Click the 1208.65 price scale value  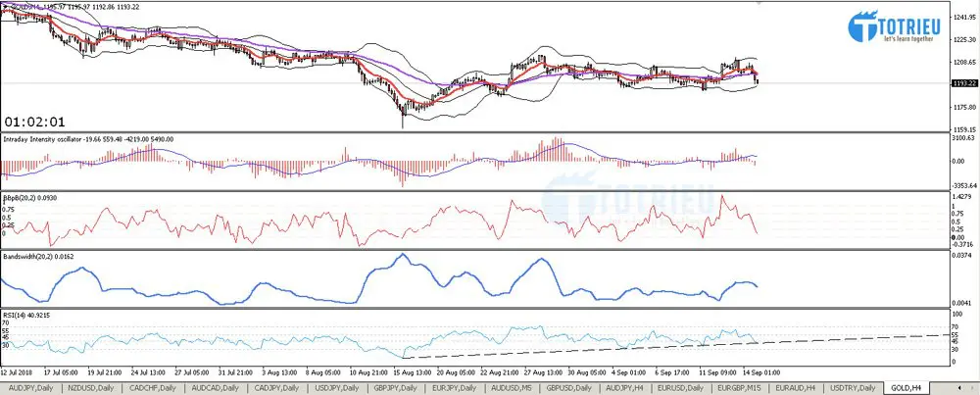[x=963, y=63]
